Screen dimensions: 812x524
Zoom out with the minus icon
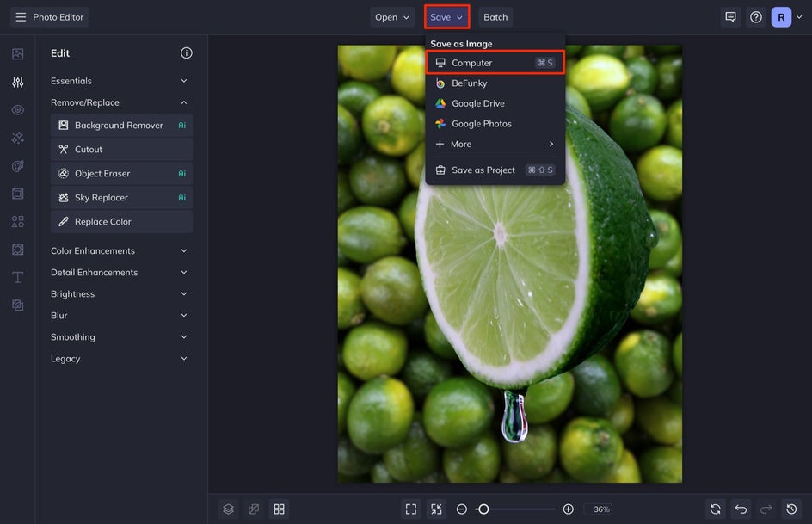click(x=462, y=509)
